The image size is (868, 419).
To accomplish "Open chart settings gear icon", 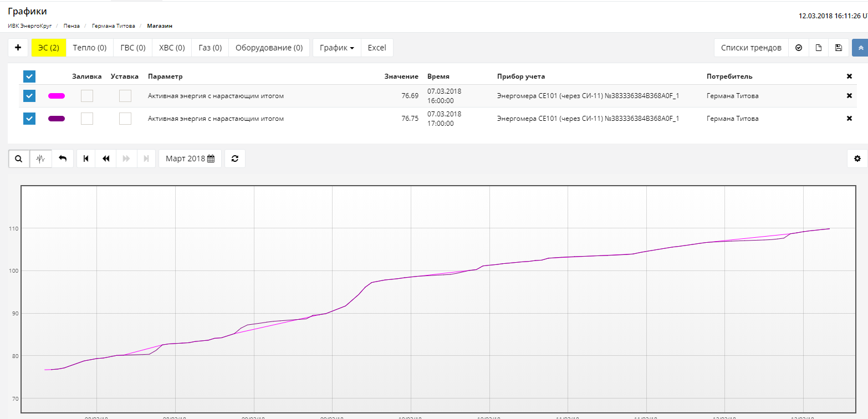I will [857, 159].
